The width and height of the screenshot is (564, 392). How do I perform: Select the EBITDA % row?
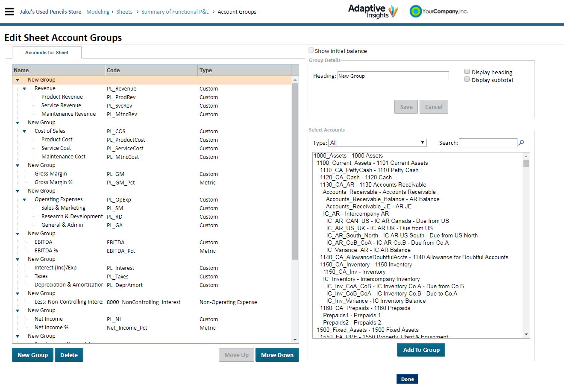152,251
